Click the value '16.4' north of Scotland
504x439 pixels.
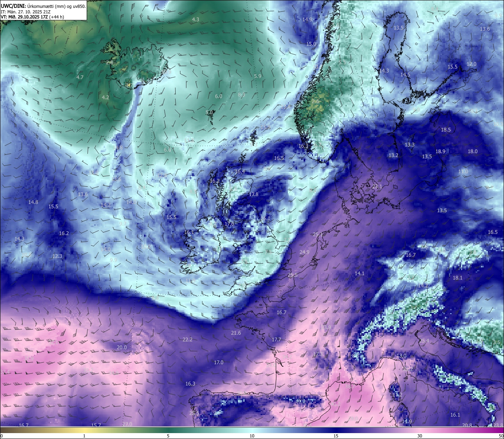239,172
